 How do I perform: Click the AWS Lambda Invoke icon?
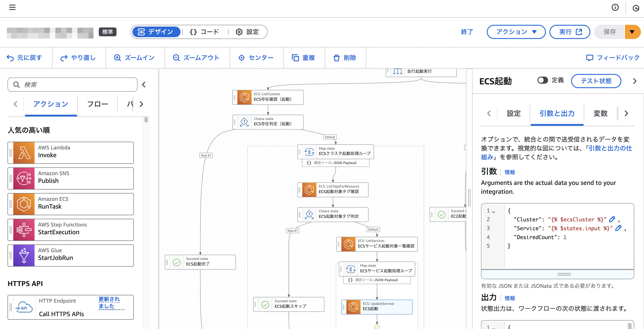[x=24, y=153]
